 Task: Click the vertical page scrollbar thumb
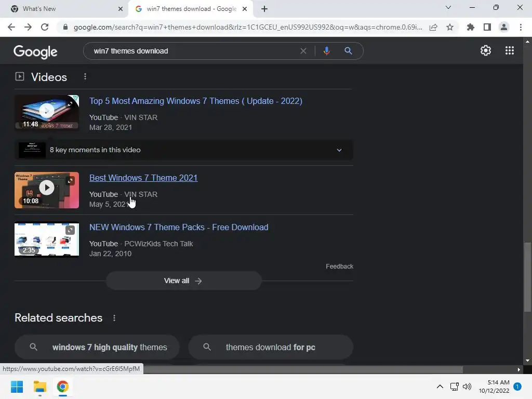click(x=527, y=276)
